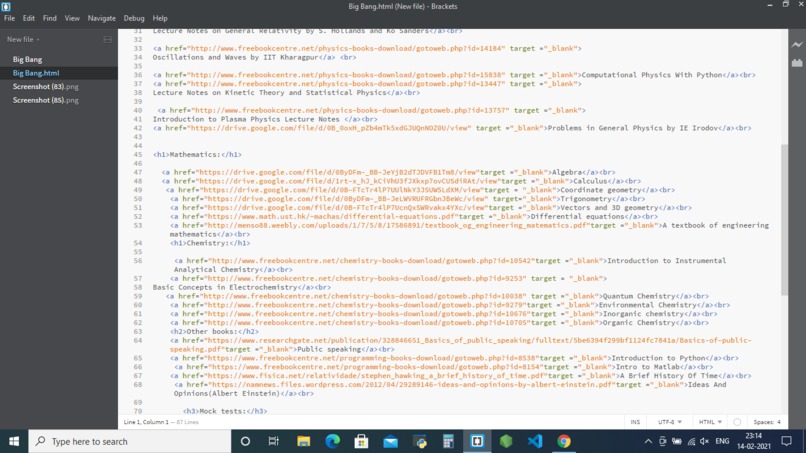The height and width of the screenshot is (453, 806).
Task: Click Quantum Chemistry text on line 59
Action: point(639,296)
